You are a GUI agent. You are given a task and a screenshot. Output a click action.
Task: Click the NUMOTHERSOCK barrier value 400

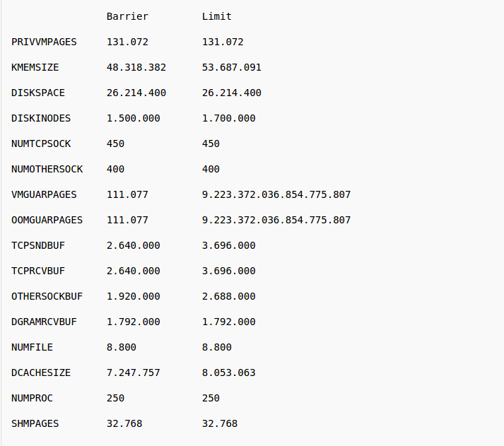tap(115, 169)
